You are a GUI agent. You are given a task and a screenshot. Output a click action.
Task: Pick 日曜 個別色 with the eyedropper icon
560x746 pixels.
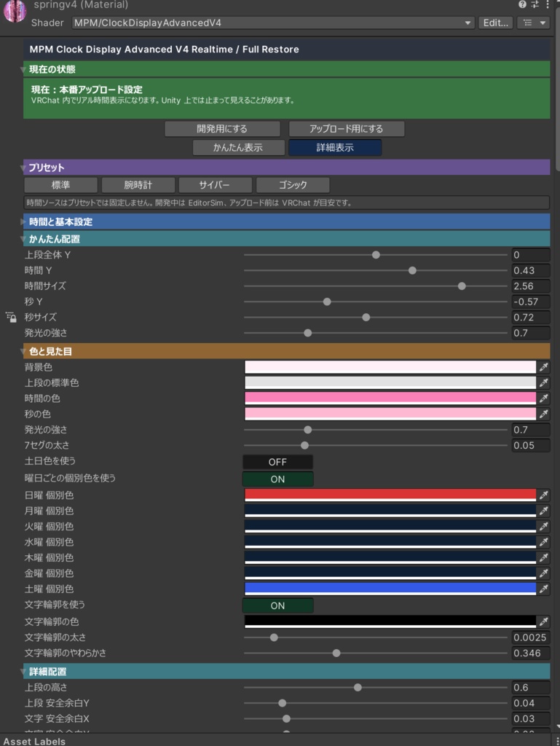pyautogui.click(x=544, y=495)
